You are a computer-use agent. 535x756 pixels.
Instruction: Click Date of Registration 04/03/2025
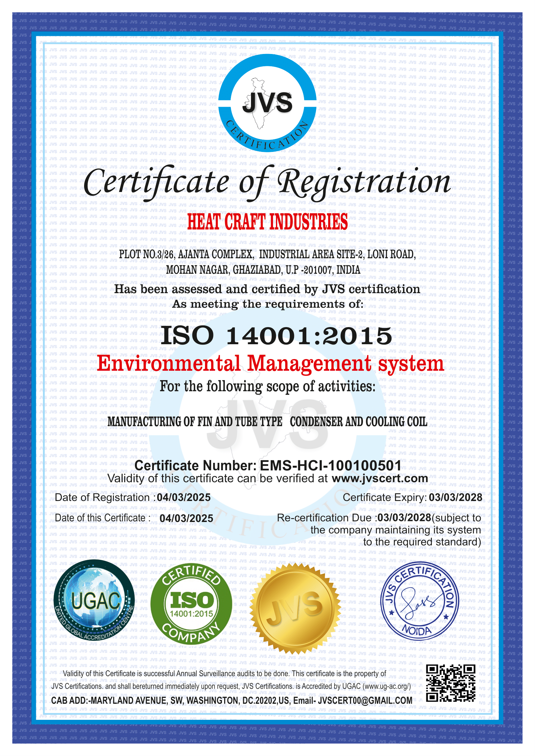tap(132, 497)
